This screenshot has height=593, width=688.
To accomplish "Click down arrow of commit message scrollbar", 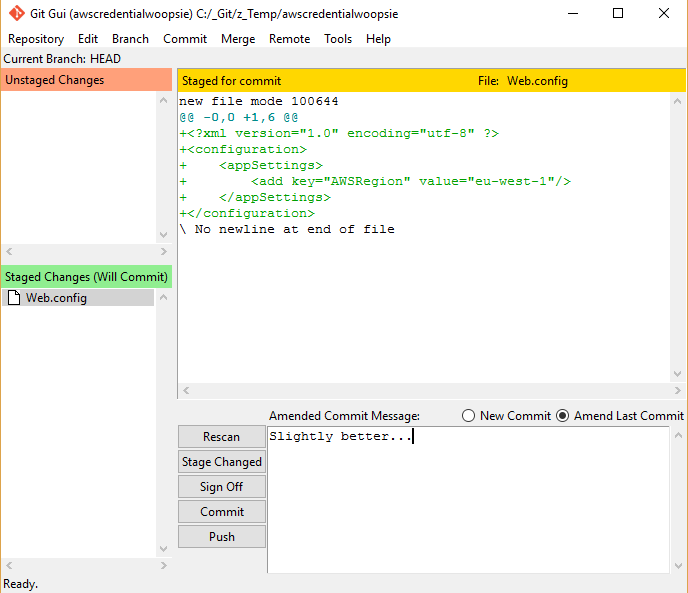I will click(678, 566).
